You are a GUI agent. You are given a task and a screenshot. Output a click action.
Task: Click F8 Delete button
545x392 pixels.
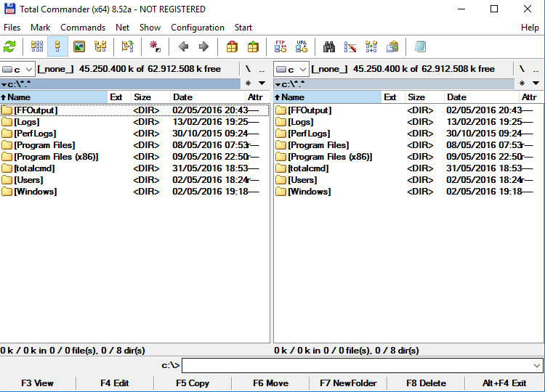[426, 383]
